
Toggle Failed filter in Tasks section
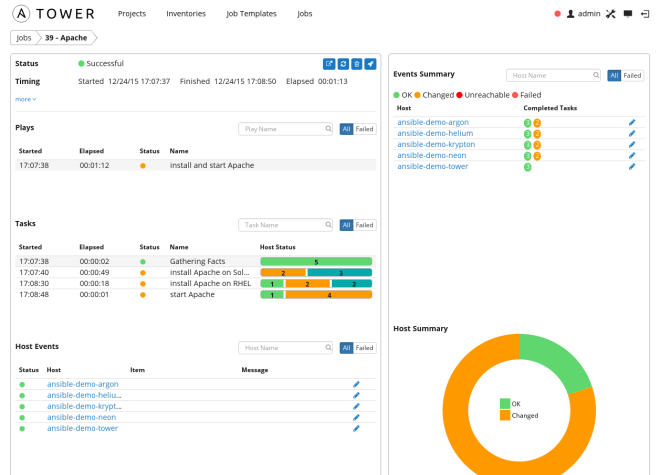pos(365,225)
